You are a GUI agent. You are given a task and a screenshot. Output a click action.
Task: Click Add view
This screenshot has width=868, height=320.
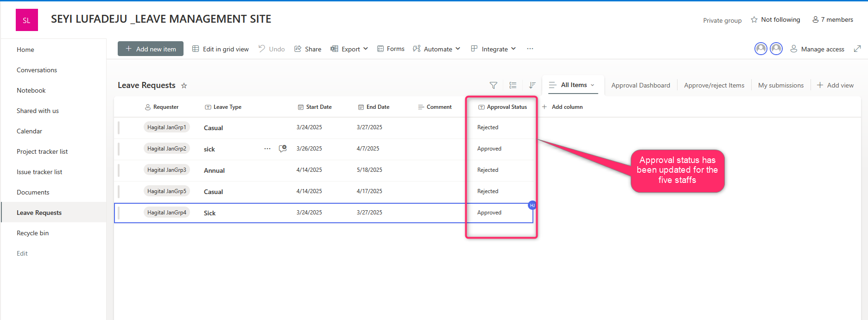click(x=835, y=85)
